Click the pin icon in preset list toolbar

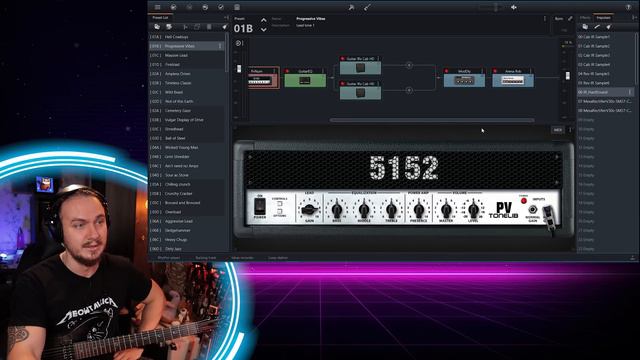tap(224, 27)
